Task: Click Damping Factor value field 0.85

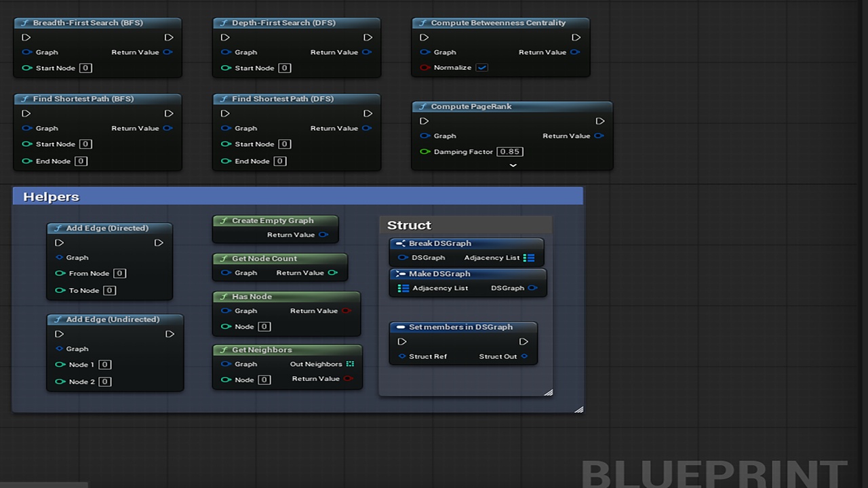Action: pos(510,152)
